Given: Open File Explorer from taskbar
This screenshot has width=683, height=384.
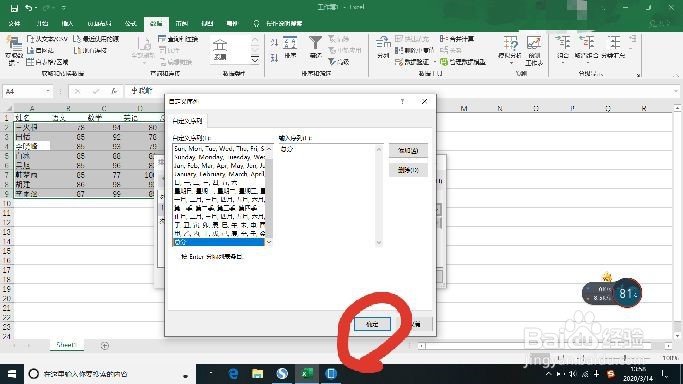Looking at the screenshot, I should 257,374.
